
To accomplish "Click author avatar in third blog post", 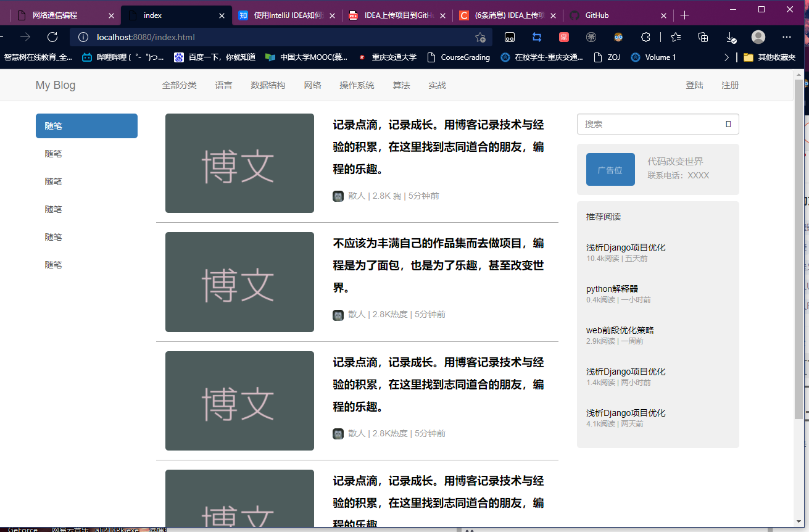I will click(x=338, y=434).
